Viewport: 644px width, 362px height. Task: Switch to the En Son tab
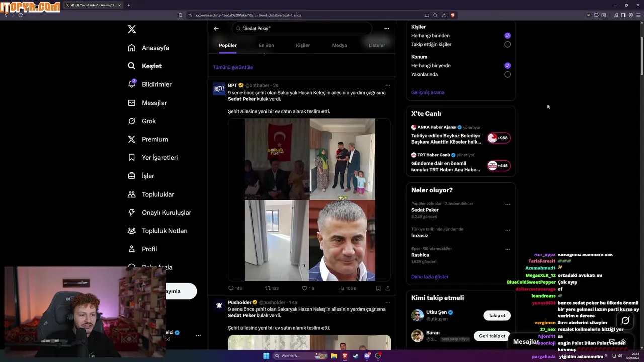point(266,45)
